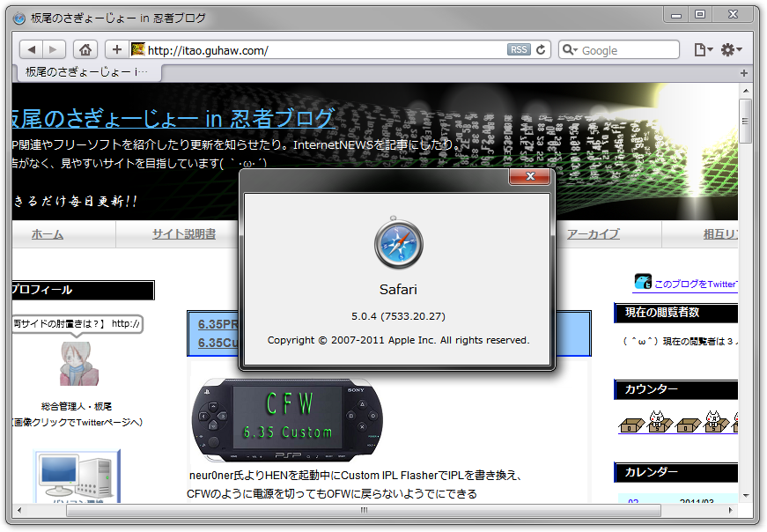This screenshot has width=767, height=532.
Task: Click the RSS badge in address bar
Action: 519,49
